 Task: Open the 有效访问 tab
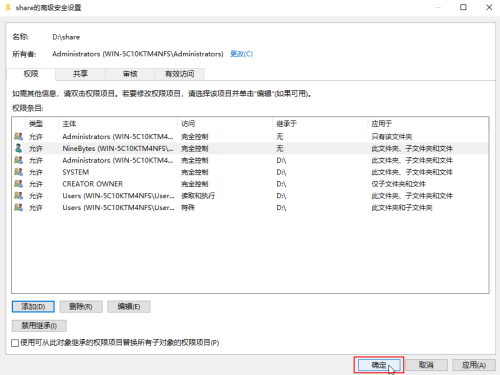pyautogui.click(x=179, y=74)
